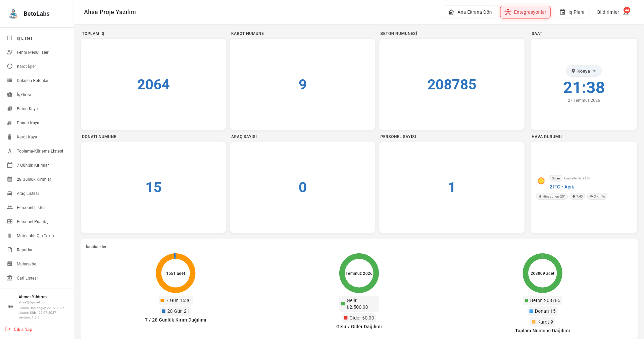Open the Personel Listesi people icon
644x339 pixels.
point(10,208)
